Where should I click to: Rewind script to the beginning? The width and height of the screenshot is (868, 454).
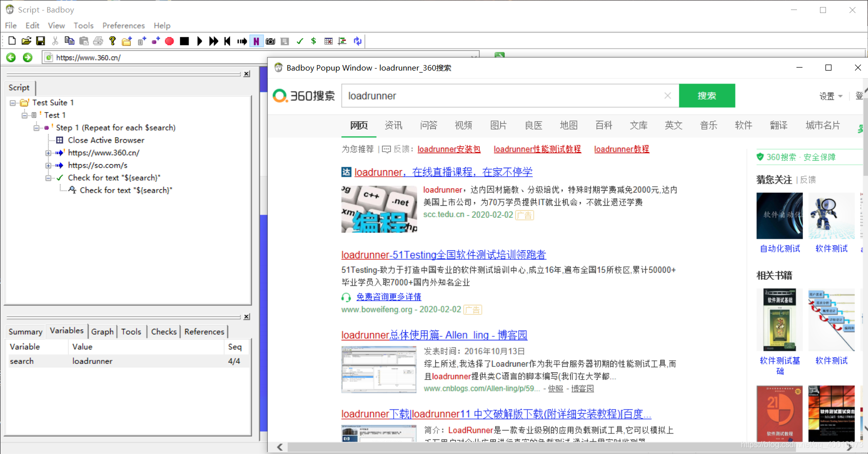click(228, 41)
